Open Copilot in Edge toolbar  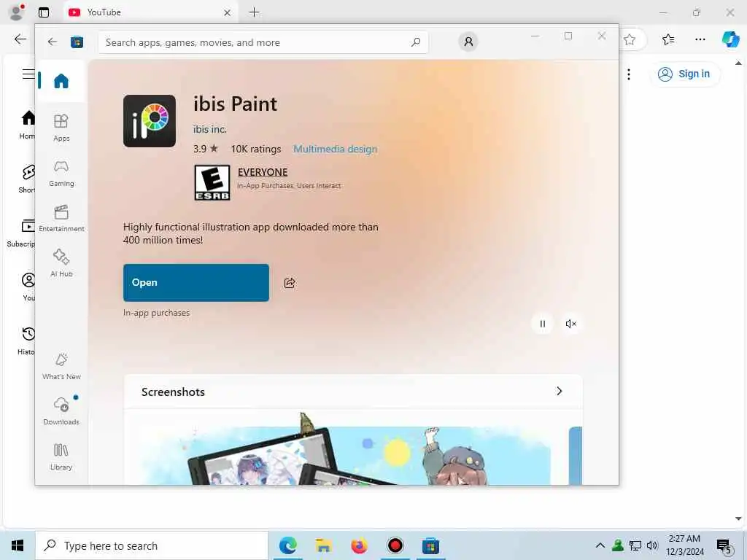pyautogui.click(x=730, y=39)
